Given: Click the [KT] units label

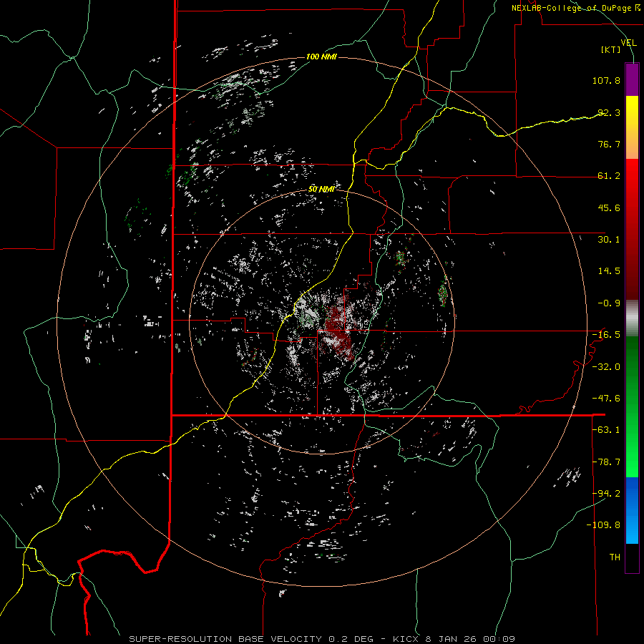Looking at the screenshot, I should click(x=611, y=49).
